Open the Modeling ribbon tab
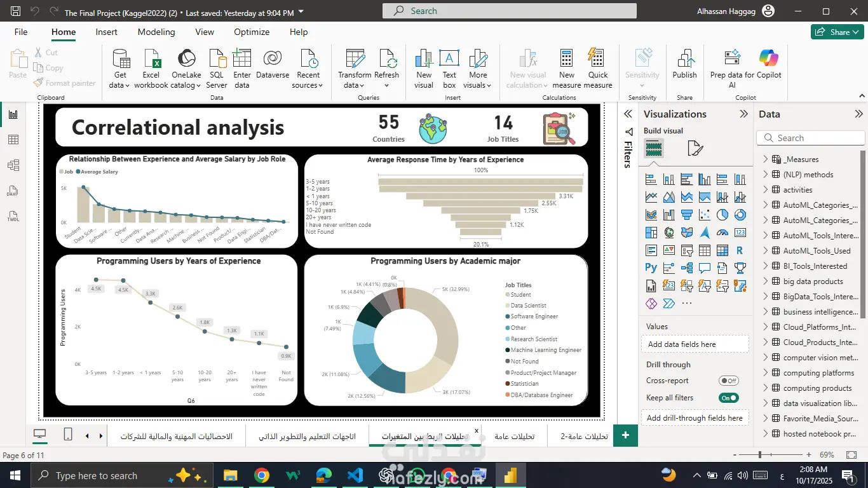This screenshot has width=868, height=488. pyautogui.click(x=156, y=32)
